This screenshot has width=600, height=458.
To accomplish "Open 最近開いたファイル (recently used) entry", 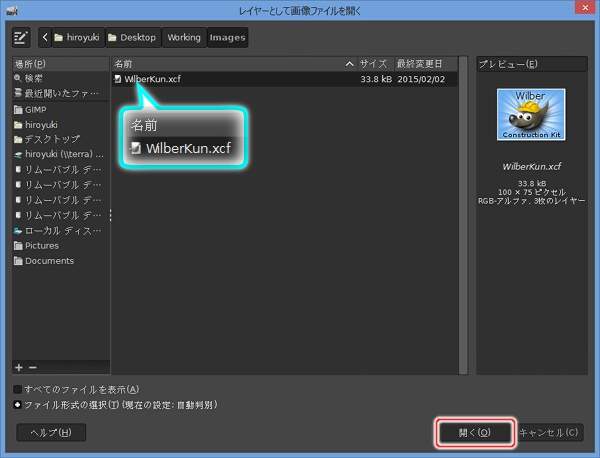I will point(60,93).
